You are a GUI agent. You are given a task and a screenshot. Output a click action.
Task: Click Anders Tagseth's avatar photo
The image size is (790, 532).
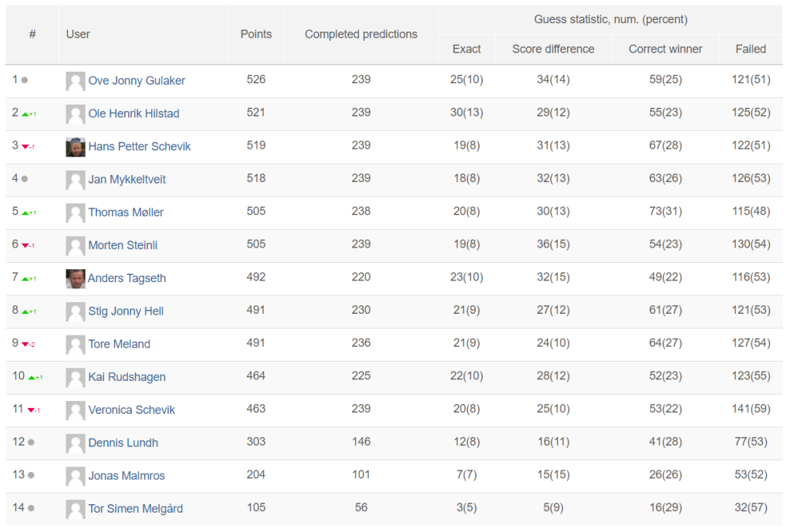(x=76, y=278)
